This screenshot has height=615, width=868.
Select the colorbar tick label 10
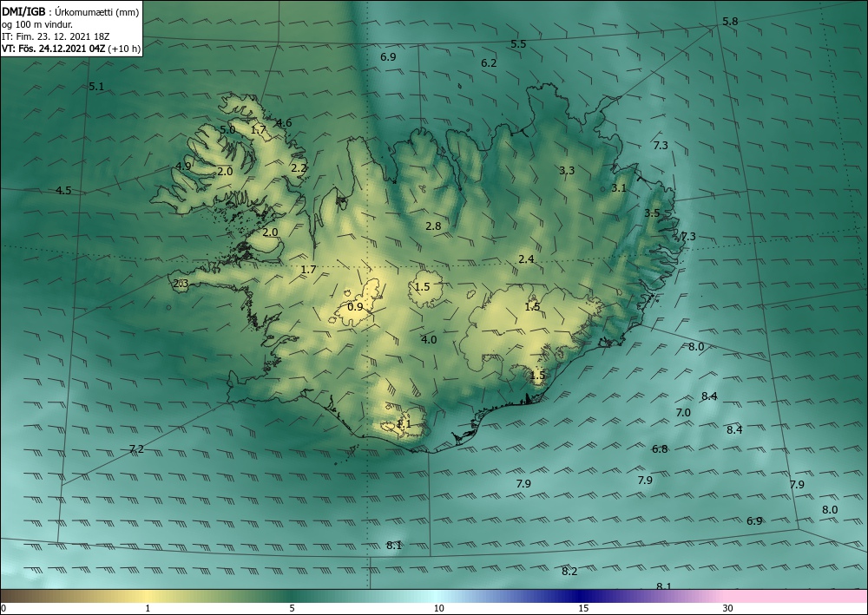pos(438,608)
